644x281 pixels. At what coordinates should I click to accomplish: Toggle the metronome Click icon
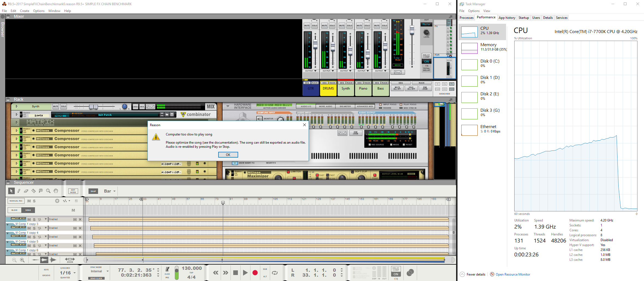tap(167, 269)
